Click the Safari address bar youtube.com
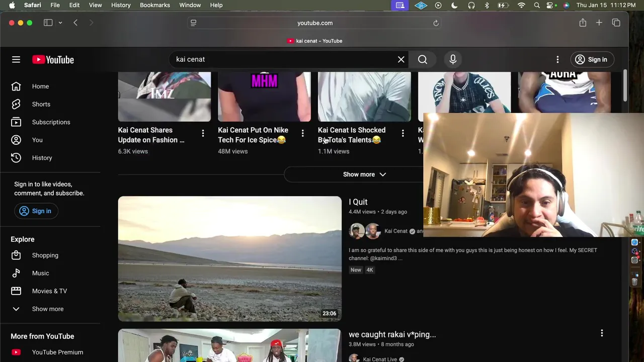Viewport: 644px width, 362px height. [x=315, y=23]
